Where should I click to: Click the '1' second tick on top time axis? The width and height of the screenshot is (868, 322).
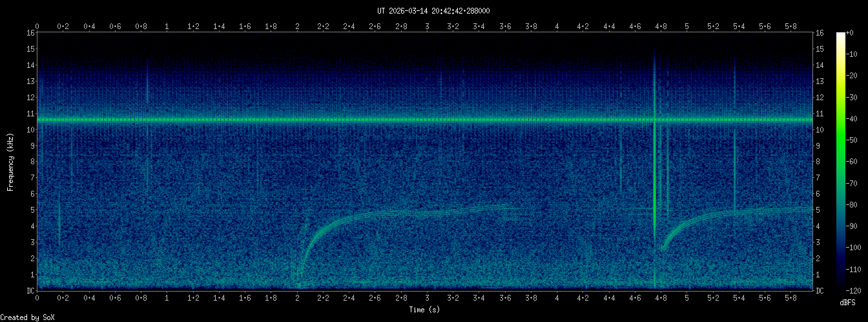tap(167, 27)
